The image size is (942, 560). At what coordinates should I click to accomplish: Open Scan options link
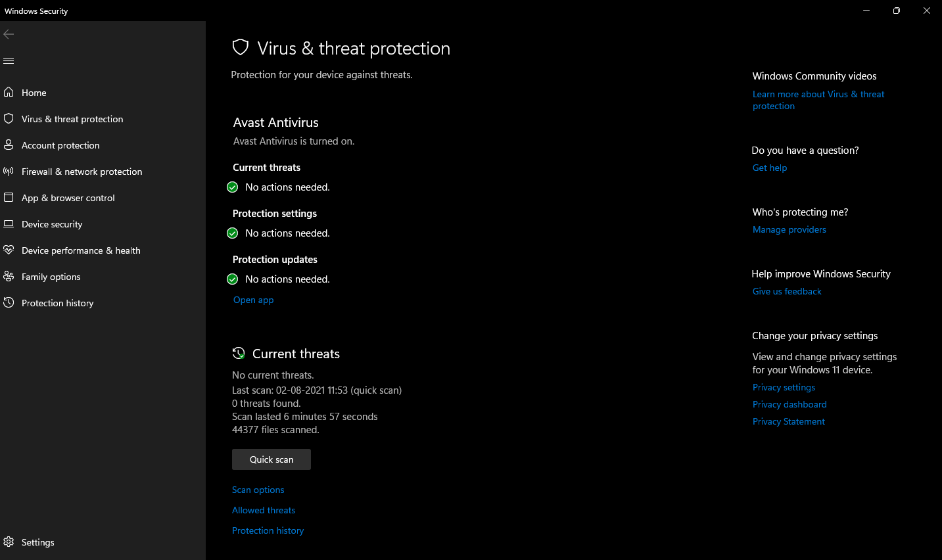(x=258, y=490)
